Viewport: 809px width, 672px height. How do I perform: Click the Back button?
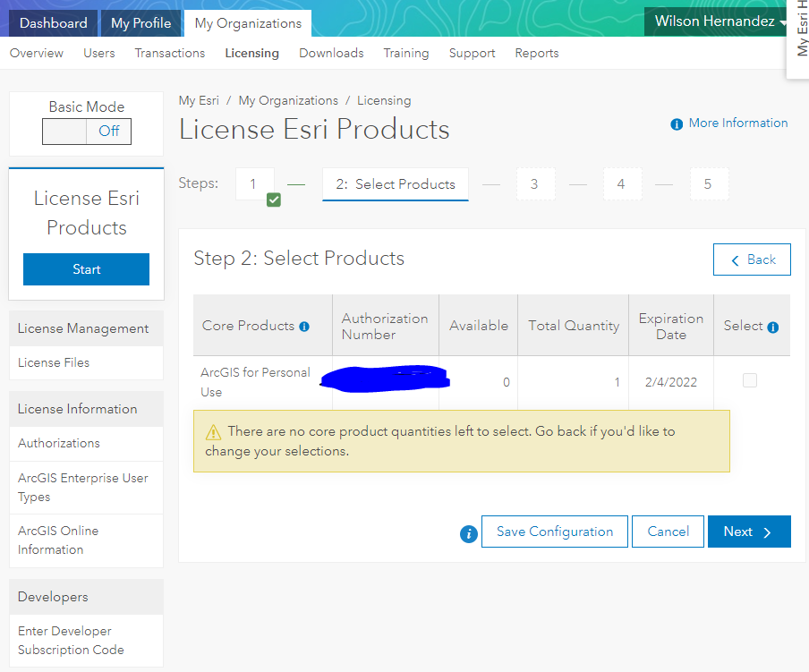point(752,259)
